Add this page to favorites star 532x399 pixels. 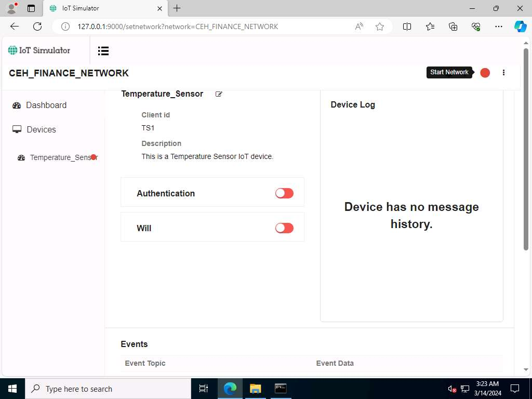pos(380,26)
